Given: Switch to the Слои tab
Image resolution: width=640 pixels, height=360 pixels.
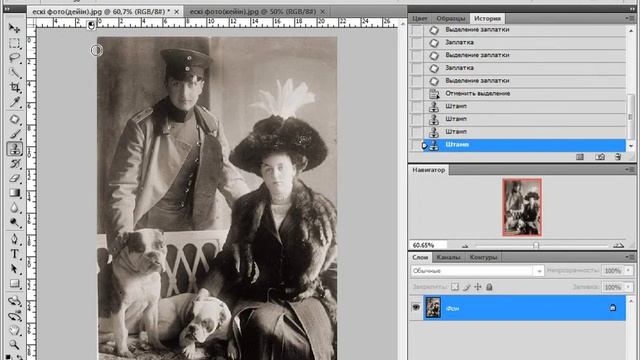Looking at the screenshot, I should [x=420, y=258].
